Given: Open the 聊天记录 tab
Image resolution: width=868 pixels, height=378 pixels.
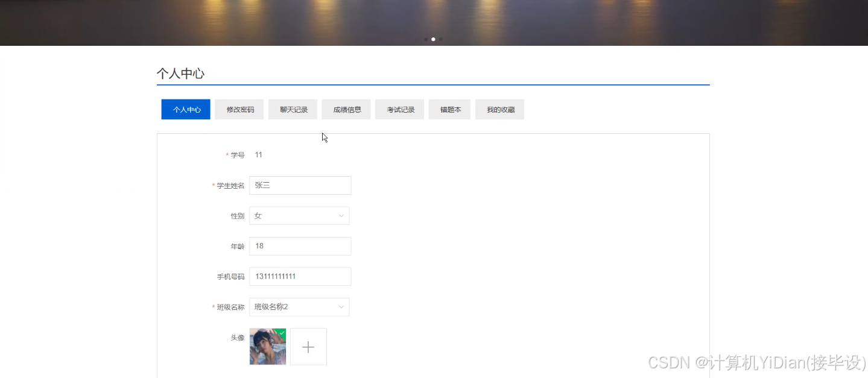Looking at the screenshot, I should click(x=293, y=110).
